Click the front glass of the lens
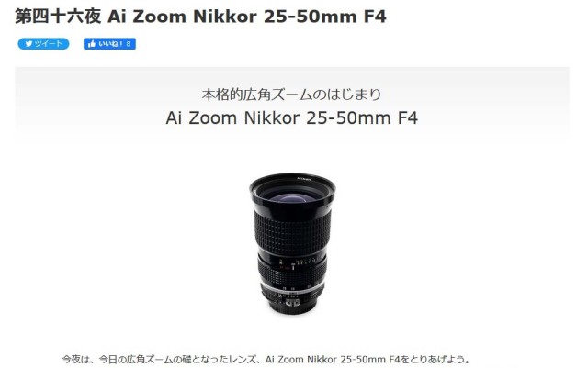 coord(290,197)
